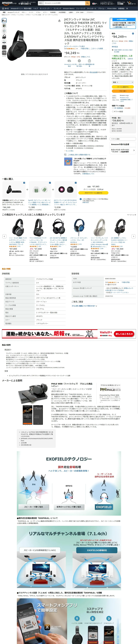
Task: Expand 'さらに安い価格について知らせる' section
Action: (x=84, y=306)
